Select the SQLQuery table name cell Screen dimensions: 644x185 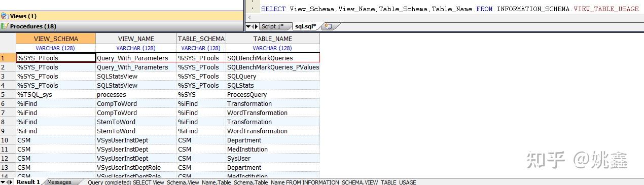pos(273,76)
